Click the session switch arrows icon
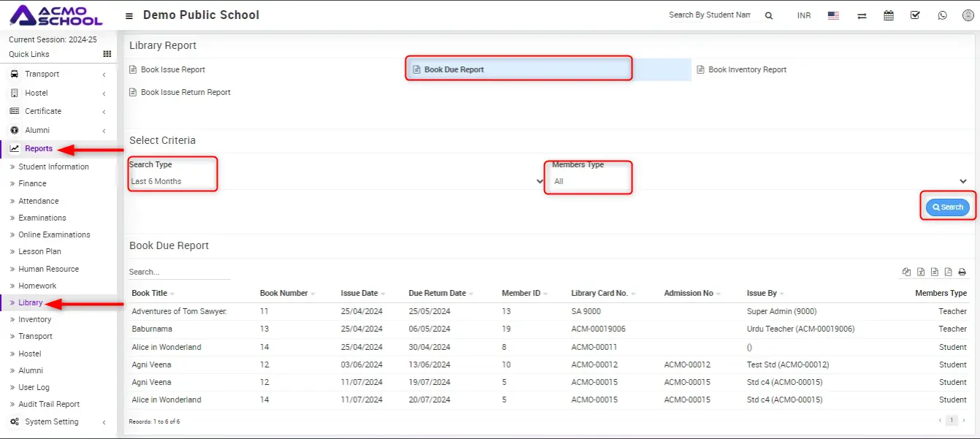The image size is (980, 439). (x=862, y=15)
